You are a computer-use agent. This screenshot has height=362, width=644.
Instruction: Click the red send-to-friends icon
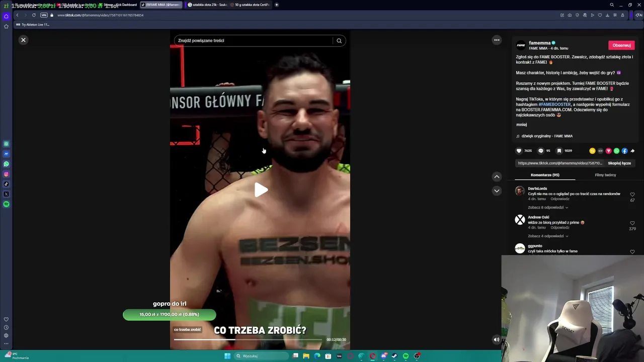(608, 151)
